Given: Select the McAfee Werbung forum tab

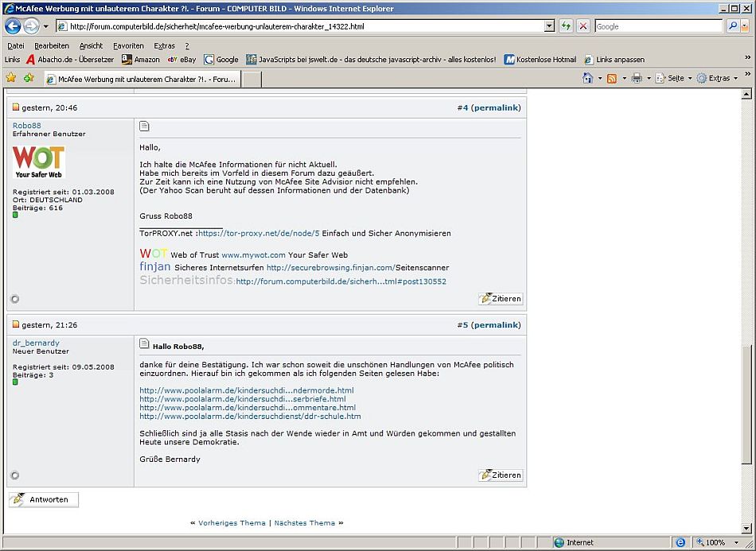Looking at the screenshot, I should (x=142, y=79).
